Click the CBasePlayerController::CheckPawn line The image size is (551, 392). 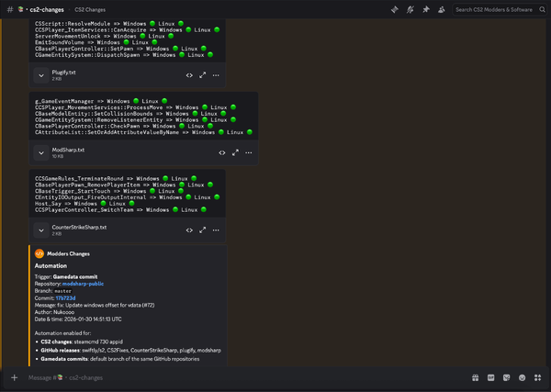pos(124,126)
